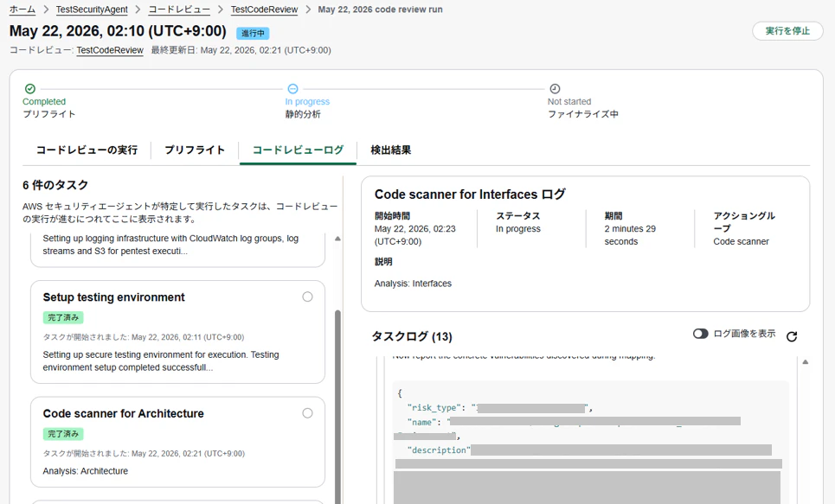Toggle the ログ画像を表示 switch
835x504 pixels.
tap(700, 334)
